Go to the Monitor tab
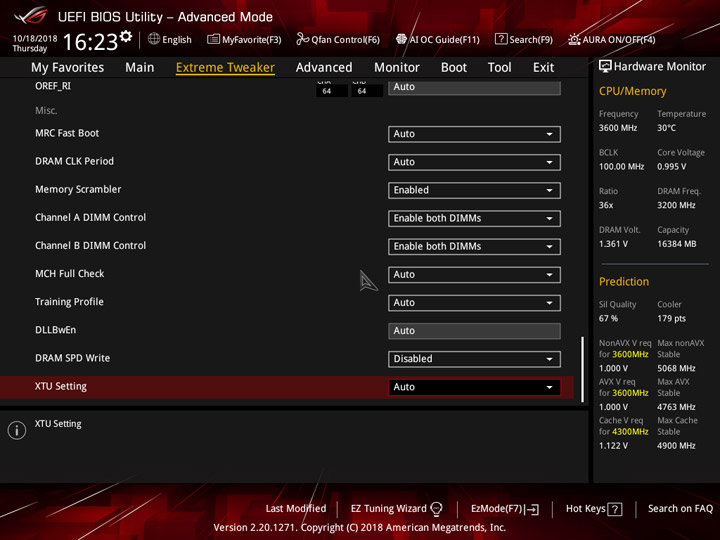Viewport: 720px width, 540px height. tap(397, 68)
